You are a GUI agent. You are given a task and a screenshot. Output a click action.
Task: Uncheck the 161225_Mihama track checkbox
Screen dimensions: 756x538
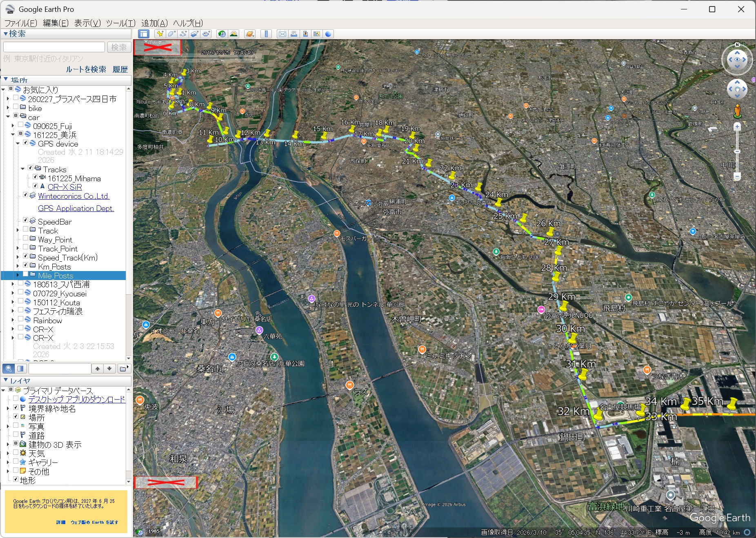click(35, 177)
